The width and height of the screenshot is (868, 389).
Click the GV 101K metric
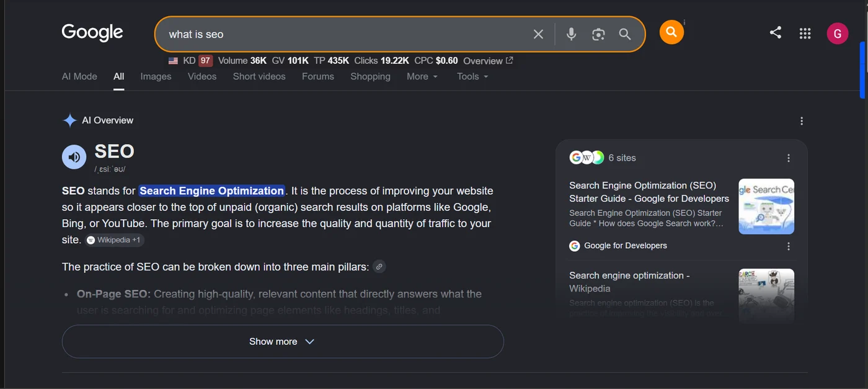pos(290,61)
